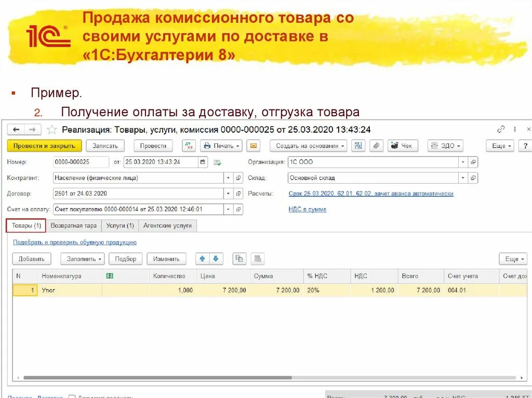This screenshot has height=398, width=532.
Task: Toggle the green column marker in table header
Action: click(x=109, y=276)
